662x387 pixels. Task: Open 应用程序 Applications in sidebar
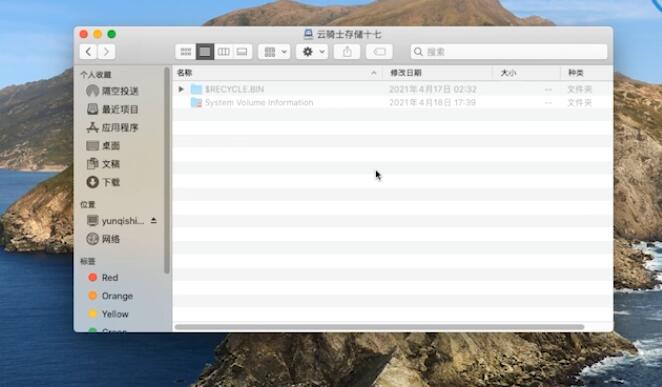[x=112, y=127]
